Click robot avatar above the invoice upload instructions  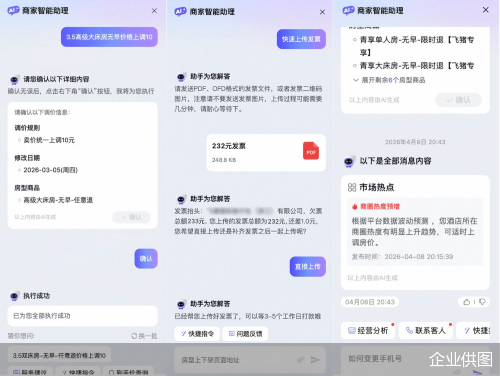181,77
